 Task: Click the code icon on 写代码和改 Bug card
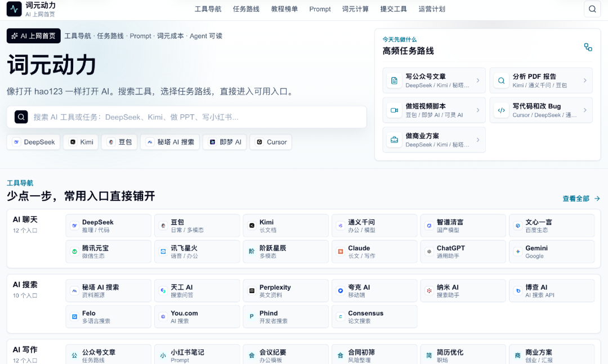(502, 110)
